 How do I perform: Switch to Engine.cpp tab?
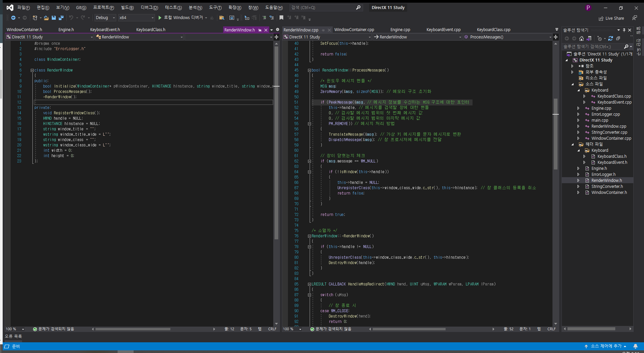point(400,30)
